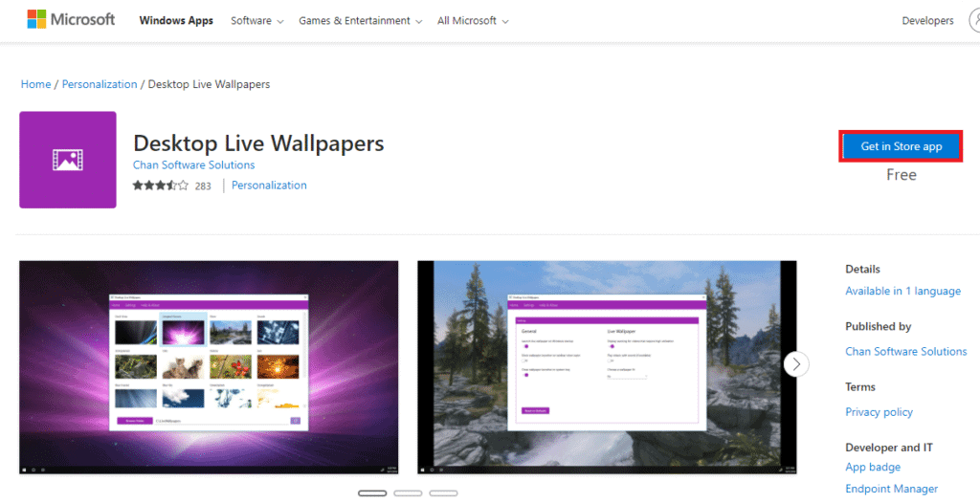Viewport: 980px width, 503px height.
Task: Click the Terms heading
Action: [x=860, y=386]
